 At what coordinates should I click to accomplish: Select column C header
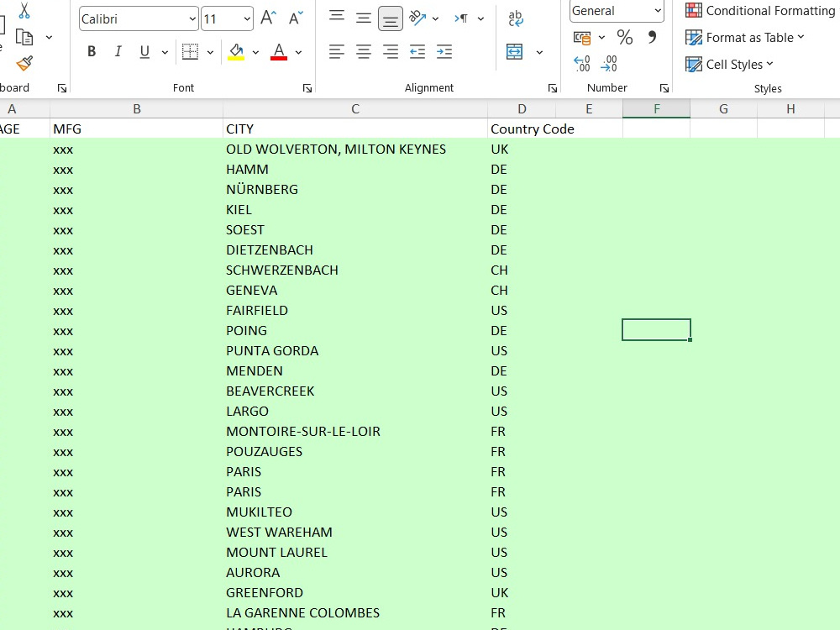tap(355, 109)
